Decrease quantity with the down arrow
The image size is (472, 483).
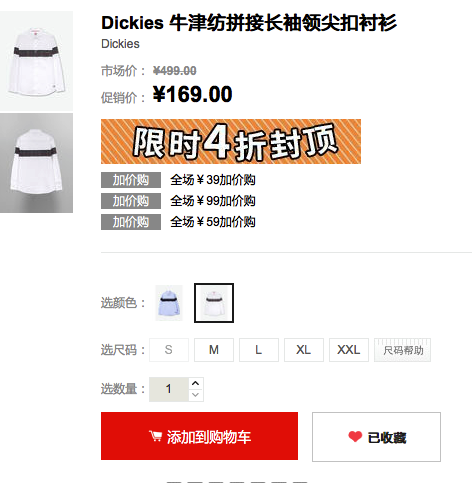pos(196,395)
